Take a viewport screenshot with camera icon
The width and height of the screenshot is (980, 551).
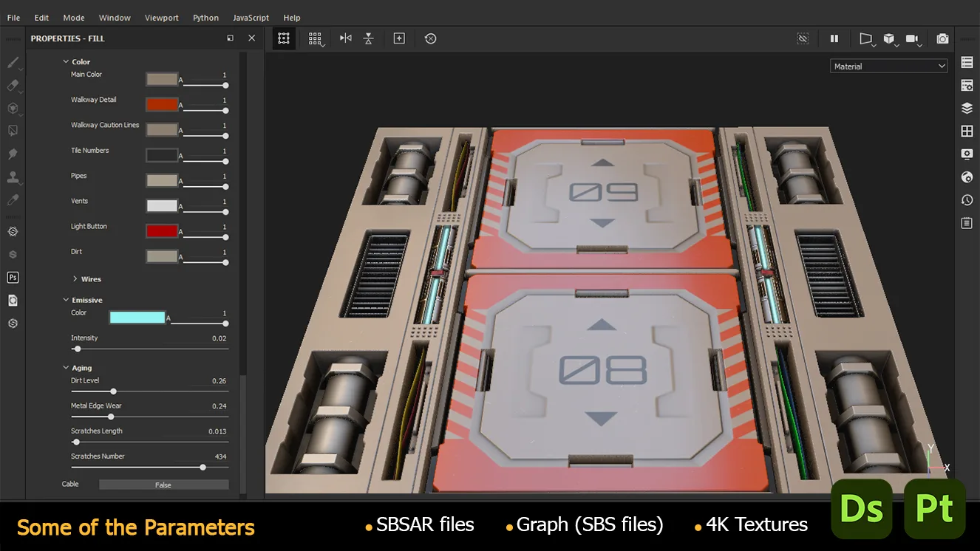coord(942,38)
